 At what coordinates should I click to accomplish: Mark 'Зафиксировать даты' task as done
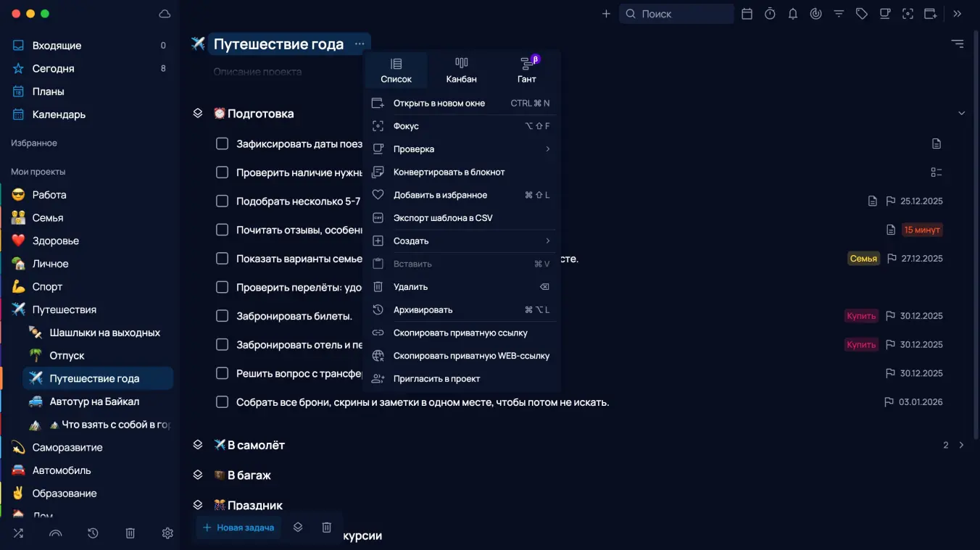223,143
